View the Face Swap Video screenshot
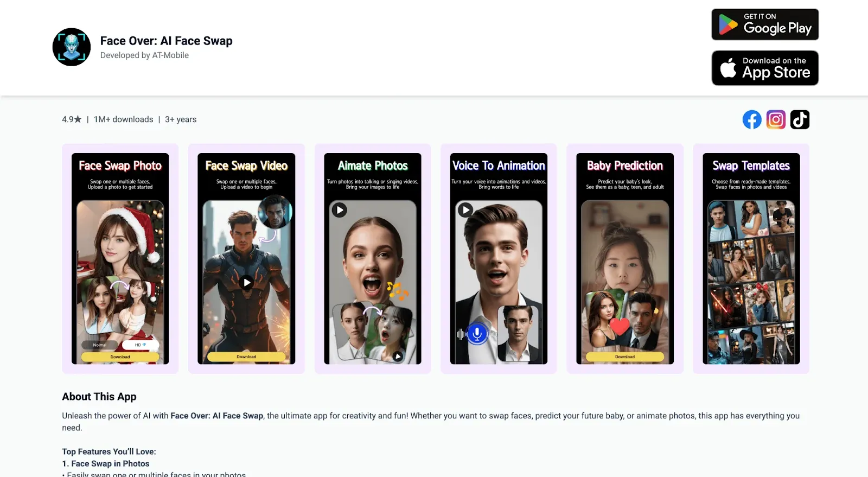 (246, 258)
